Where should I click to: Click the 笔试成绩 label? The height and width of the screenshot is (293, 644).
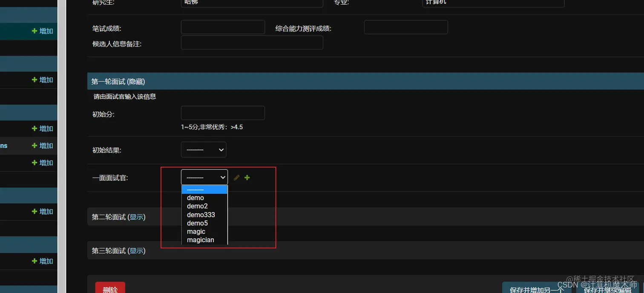point(106,29)
